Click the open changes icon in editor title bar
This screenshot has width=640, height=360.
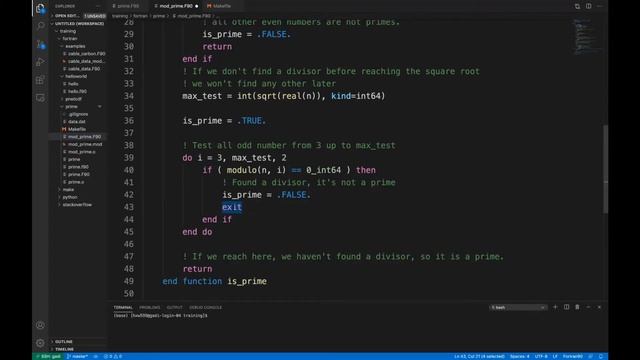point(577,6)
